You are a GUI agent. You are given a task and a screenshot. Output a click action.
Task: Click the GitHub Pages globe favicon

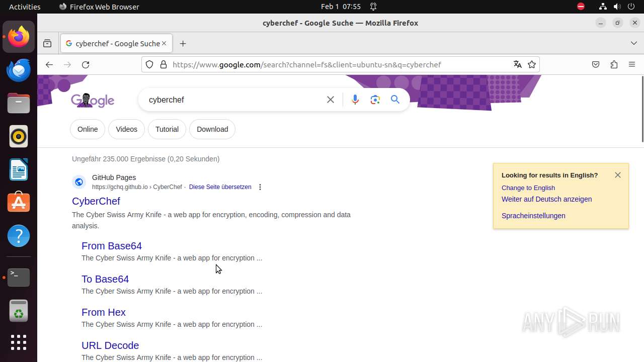(x=79, y=182)
